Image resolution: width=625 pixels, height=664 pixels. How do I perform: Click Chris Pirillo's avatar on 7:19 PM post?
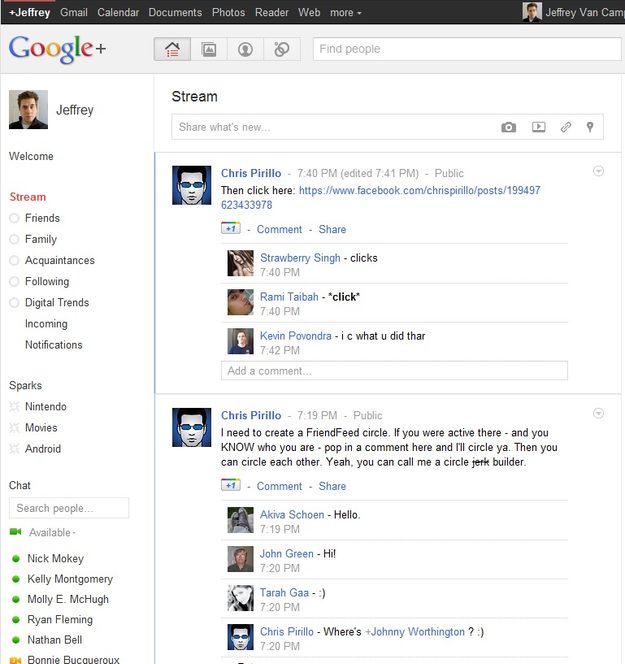(x=191, y=427)
